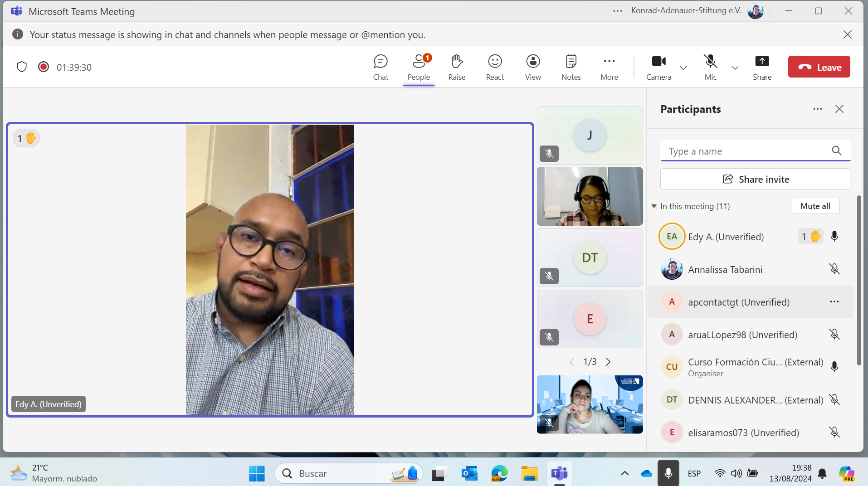868x486 pixels.
Task: Click the shield security icon
Action: coord(22,67)
